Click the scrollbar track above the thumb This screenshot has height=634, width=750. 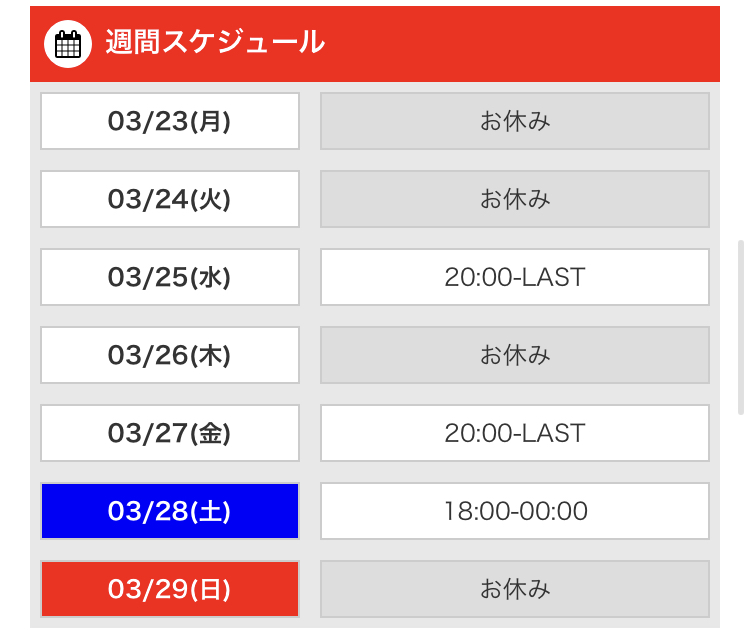[741, 122]
